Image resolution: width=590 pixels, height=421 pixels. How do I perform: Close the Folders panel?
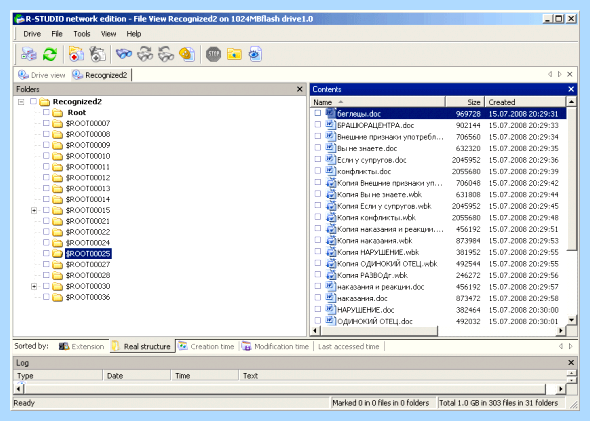(x=300, y=89)
